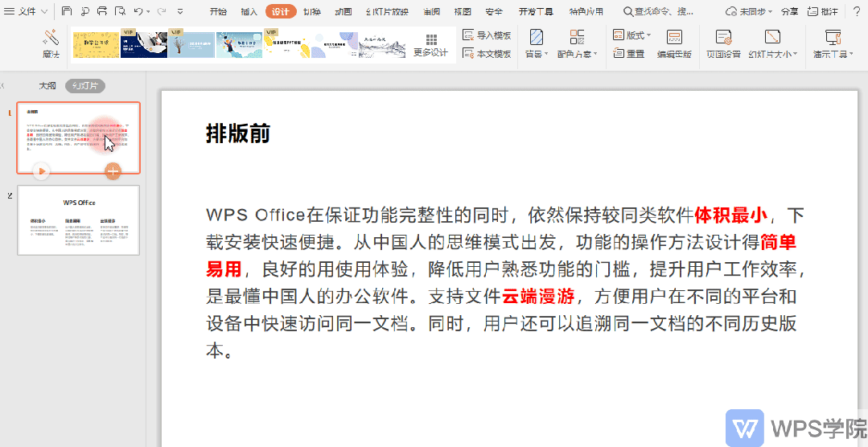Open the 开发工具 ribbon tab
The width and height of the screenshot is (868, 447).
coord(536,11)
